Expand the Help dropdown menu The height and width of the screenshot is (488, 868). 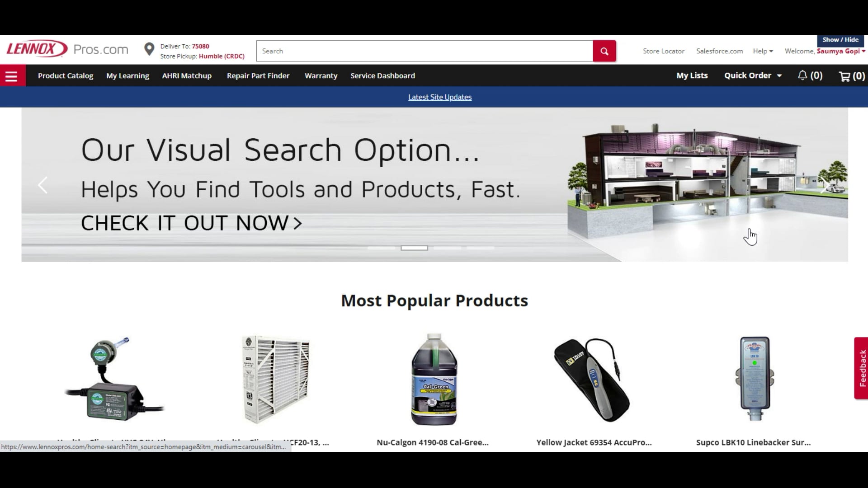763,51
